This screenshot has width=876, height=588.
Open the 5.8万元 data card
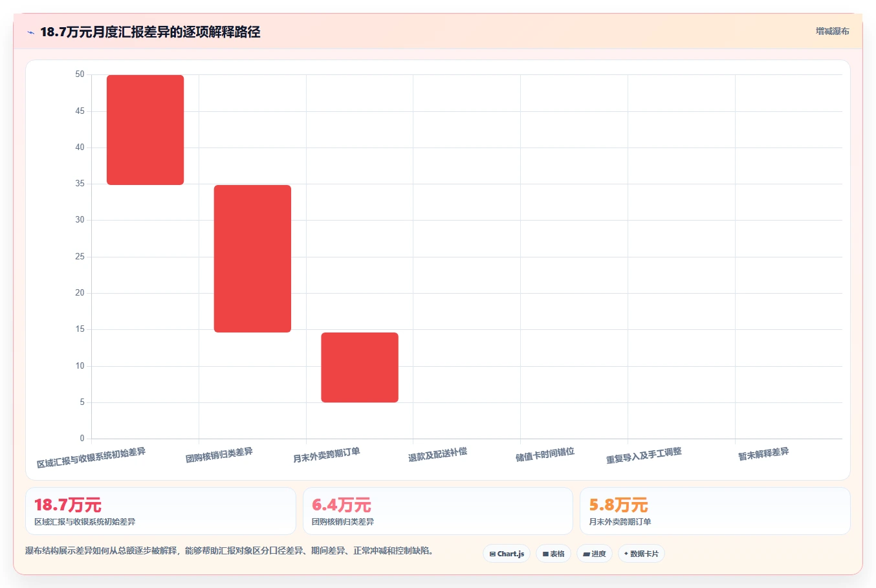(715, 511)
